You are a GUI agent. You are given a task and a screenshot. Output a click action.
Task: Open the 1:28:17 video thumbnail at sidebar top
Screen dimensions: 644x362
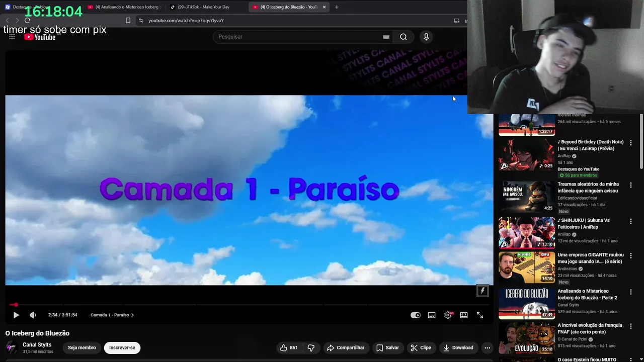[x=527, y=125]
